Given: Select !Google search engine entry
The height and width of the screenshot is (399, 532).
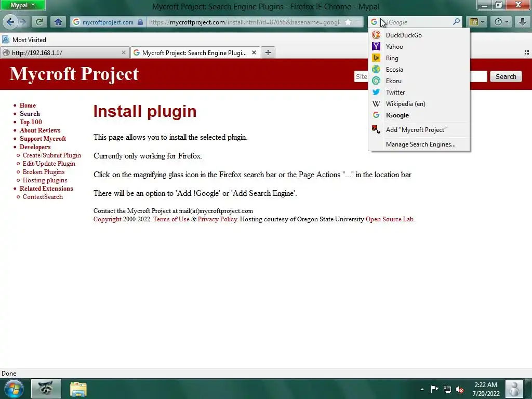Looking at the screenshot, I should [x=419, y=115].
